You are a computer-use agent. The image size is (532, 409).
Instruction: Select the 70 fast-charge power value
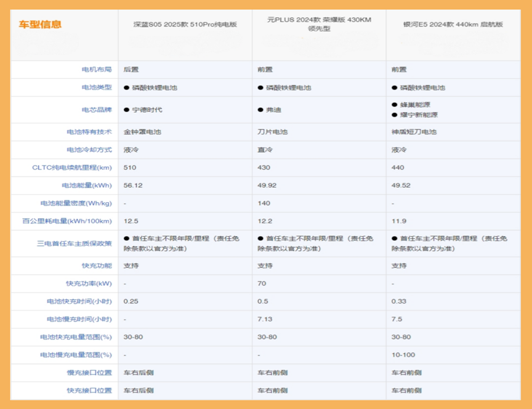pos(262,283)
